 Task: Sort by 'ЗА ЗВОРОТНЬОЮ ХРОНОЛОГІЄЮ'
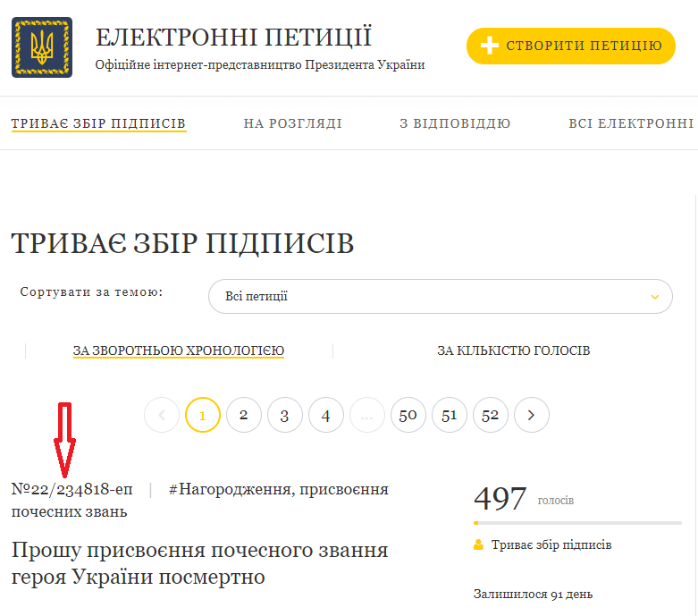coord(179,351)
